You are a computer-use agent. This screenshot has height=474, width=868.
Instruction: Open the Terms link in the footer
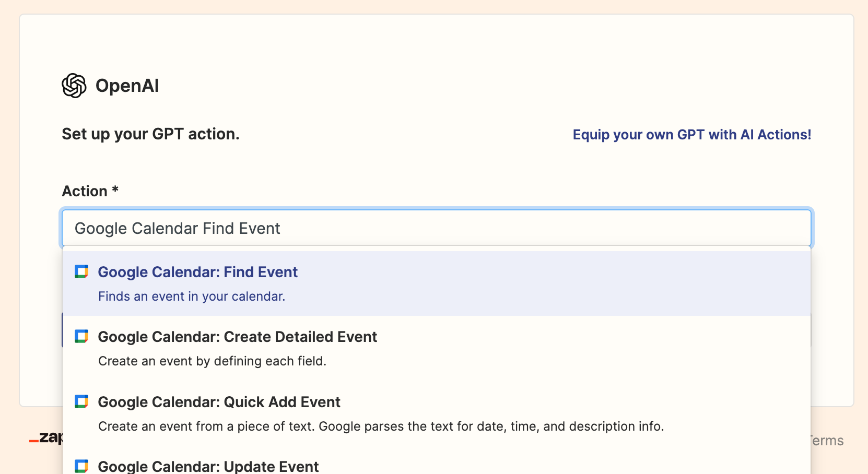tap(827, 441)
